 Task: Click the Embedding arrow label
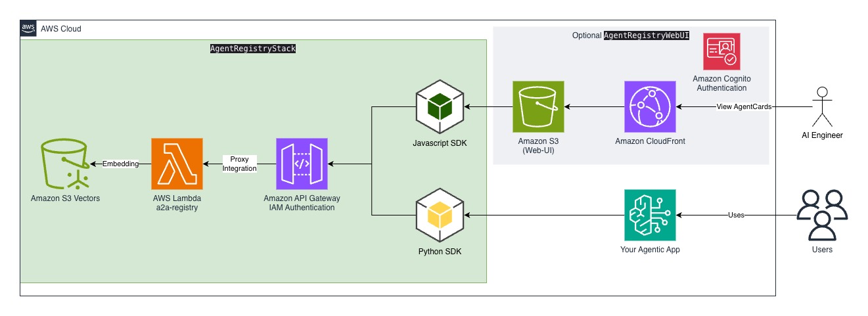point(120,164)
